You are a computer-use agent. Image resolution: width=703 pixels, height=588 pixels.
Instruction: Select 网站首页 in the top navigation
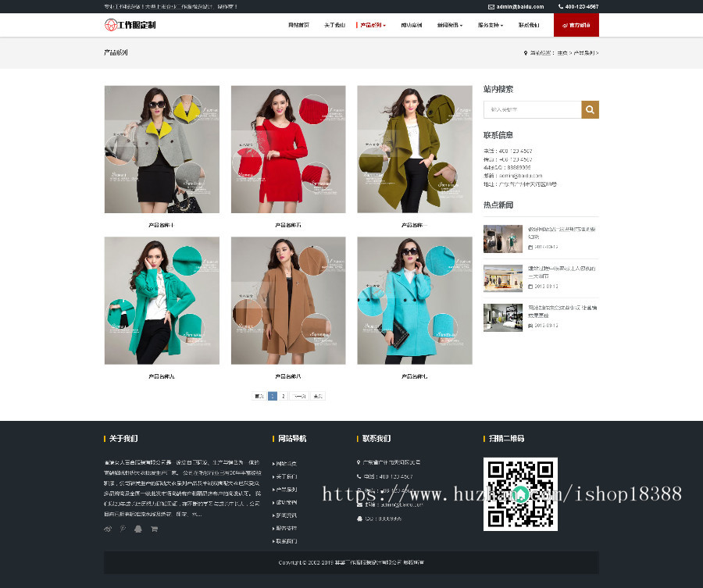coord(299,24)
